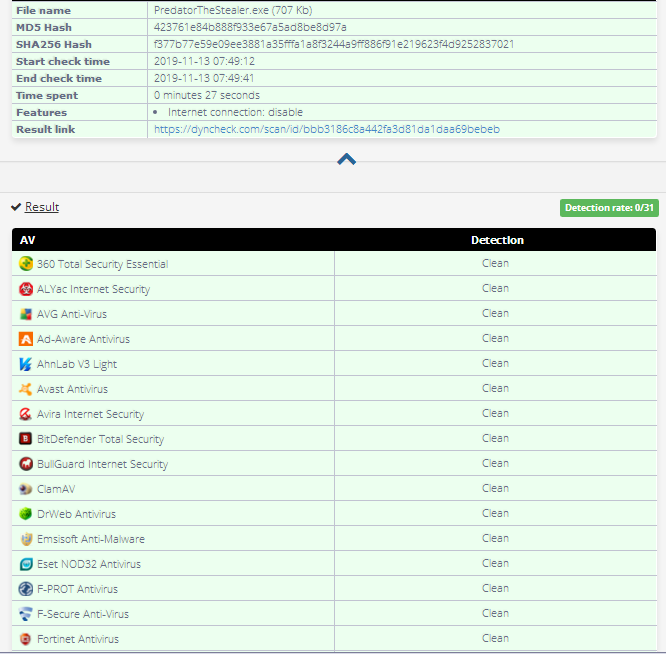Viewport: 666px width, 654px height.
Task: Click the Result heading link
Action: click(x=42, y=207)
